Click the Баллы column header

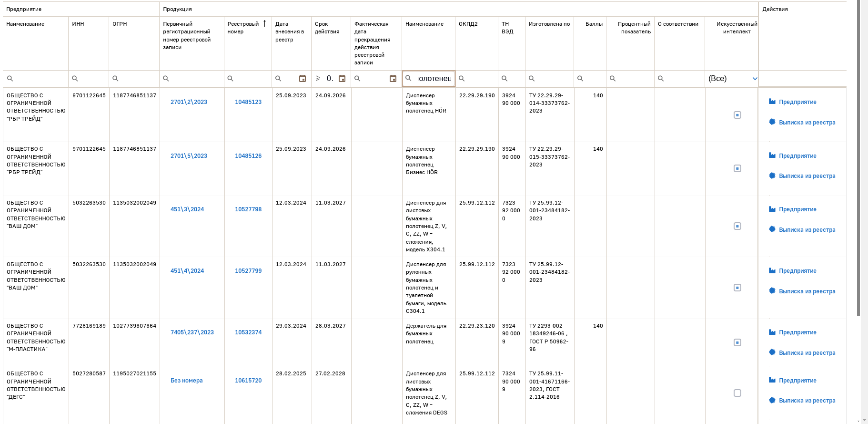pyautogui.click(x=594, y=24)
